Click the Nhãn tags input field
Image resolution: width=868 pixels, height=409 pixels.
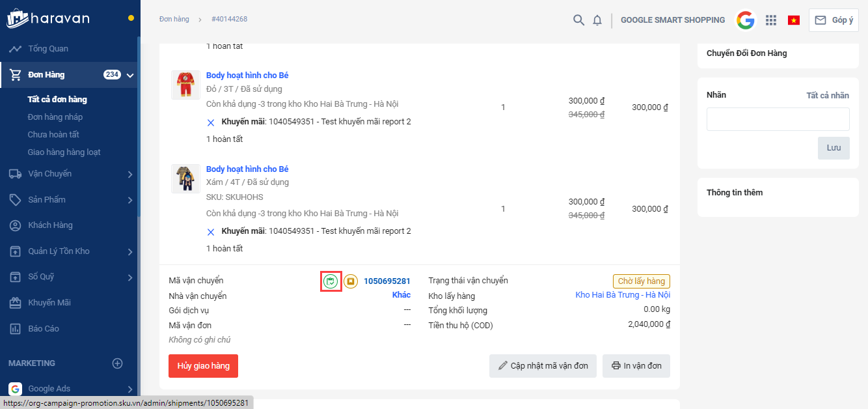(778, 119)
